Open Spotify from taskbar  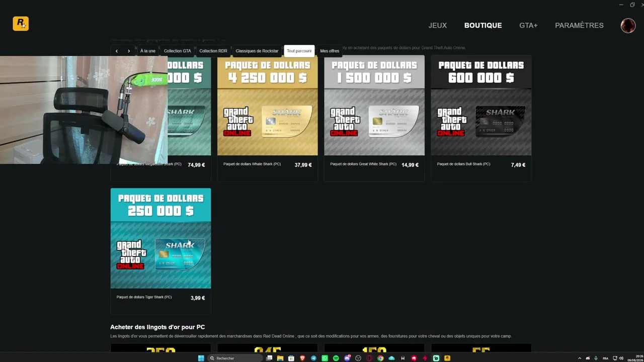(x=336, y=358)
